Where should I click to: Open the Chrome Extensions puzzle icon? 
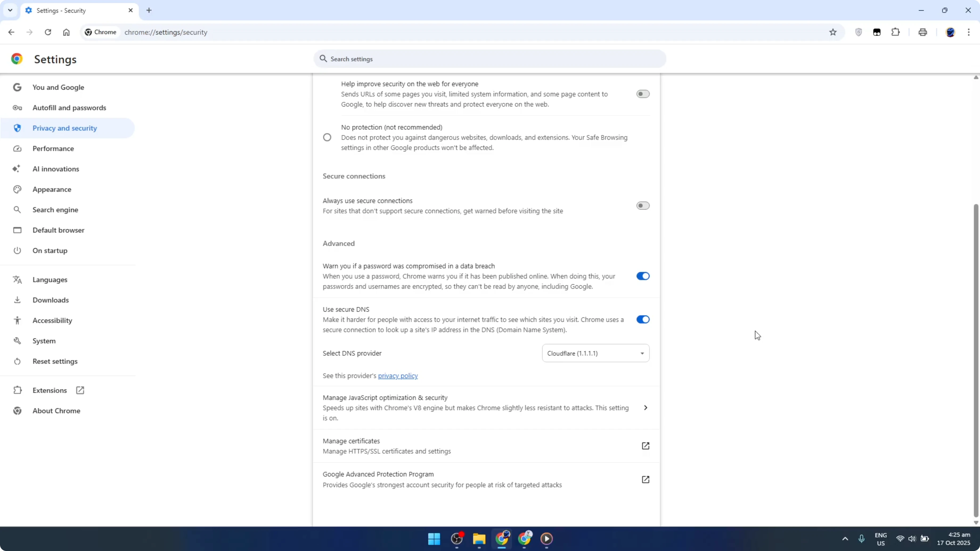896,32
